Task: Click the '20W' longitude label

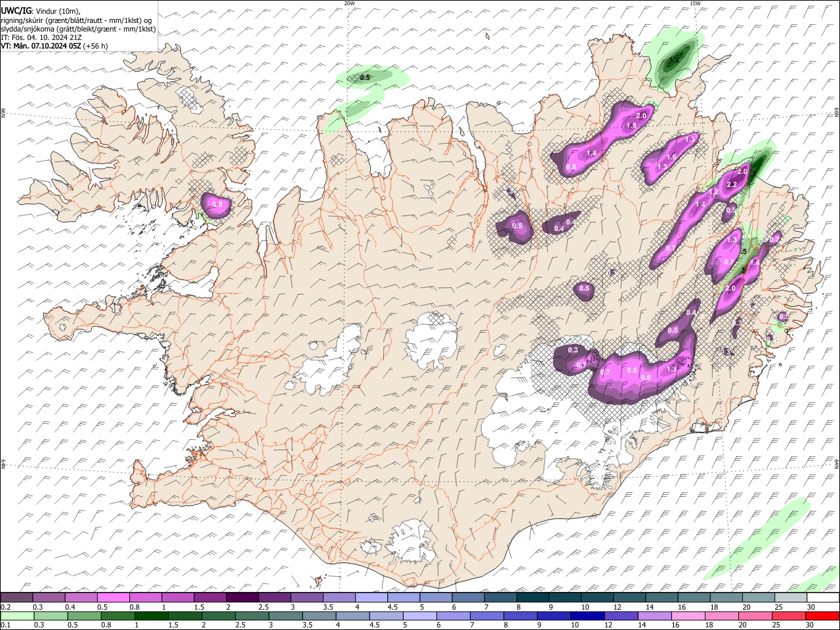Action: click(x=349, y=3)
